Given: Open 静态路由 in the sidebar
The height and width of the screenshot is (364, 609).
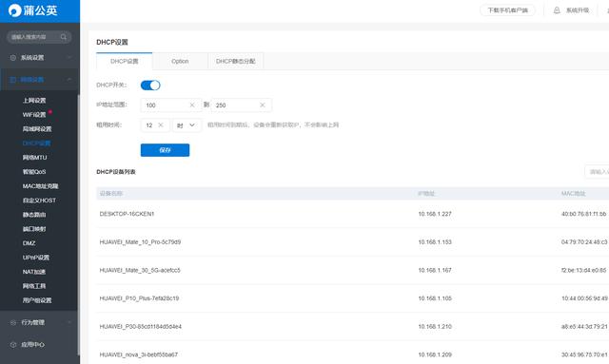Looking at the screenshot, I should click(34, 215).
